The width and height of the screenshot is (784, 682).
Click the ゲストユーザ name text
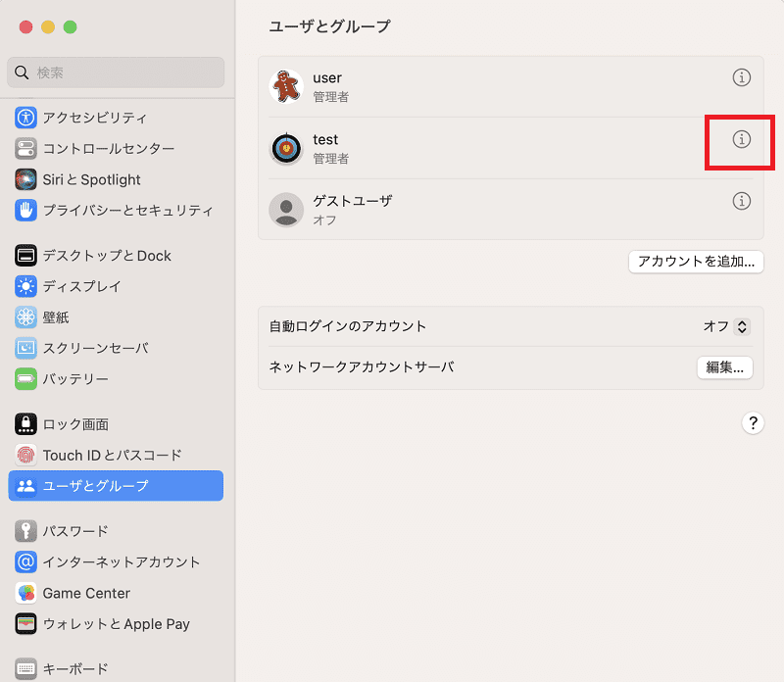[x=353, y=201]
